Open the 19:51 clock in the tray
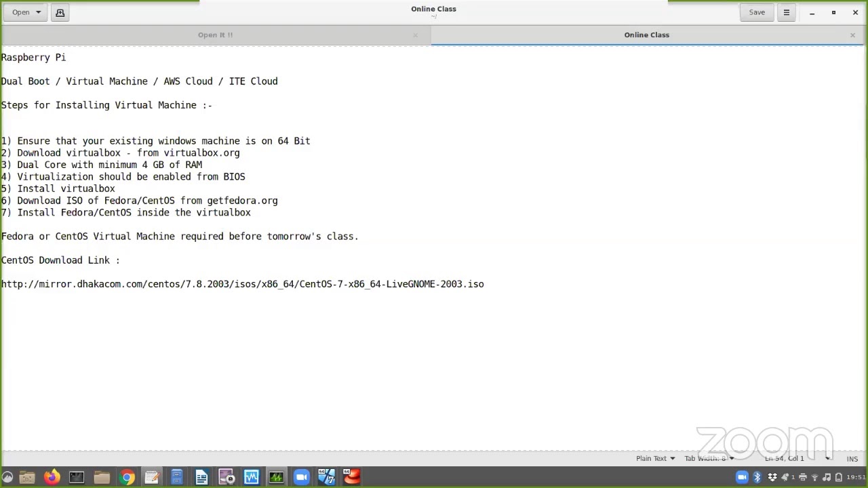 point(856,477)
